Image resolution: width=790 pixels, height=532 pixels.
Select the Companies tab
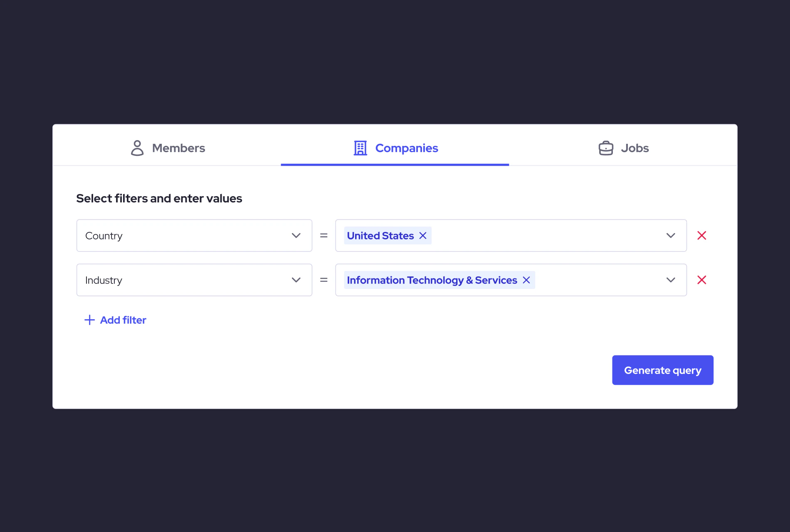pyautogui.click(x=406, y=148)
